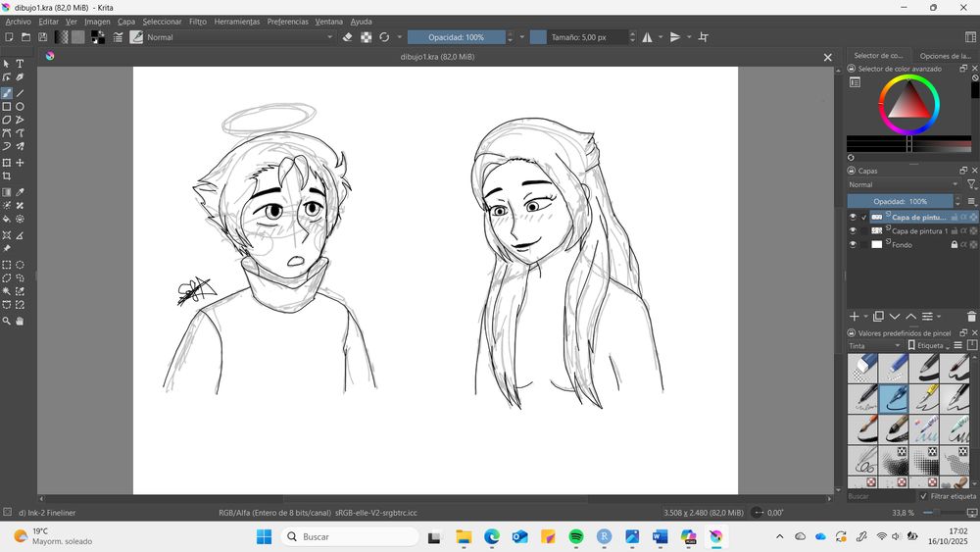Select the Crop tool
This screenshot has width=980, height=552.
(x=7, y=176)
